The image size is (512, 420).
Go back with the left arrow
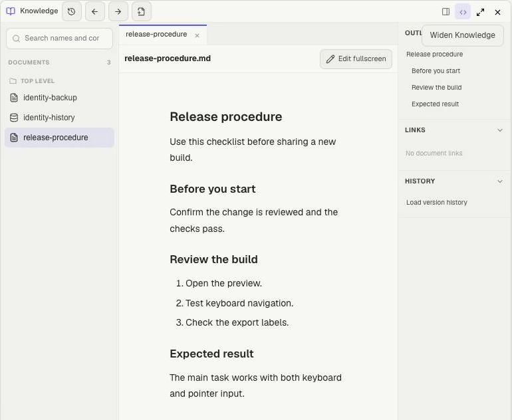click(95, 12)
